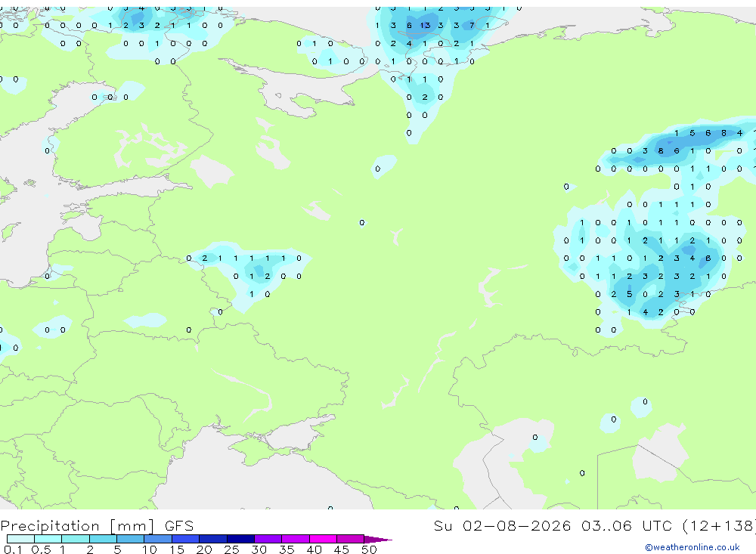Click the '(12+138)' forecast run text
This screenshot has width=756, height=554.
point(719,526)
